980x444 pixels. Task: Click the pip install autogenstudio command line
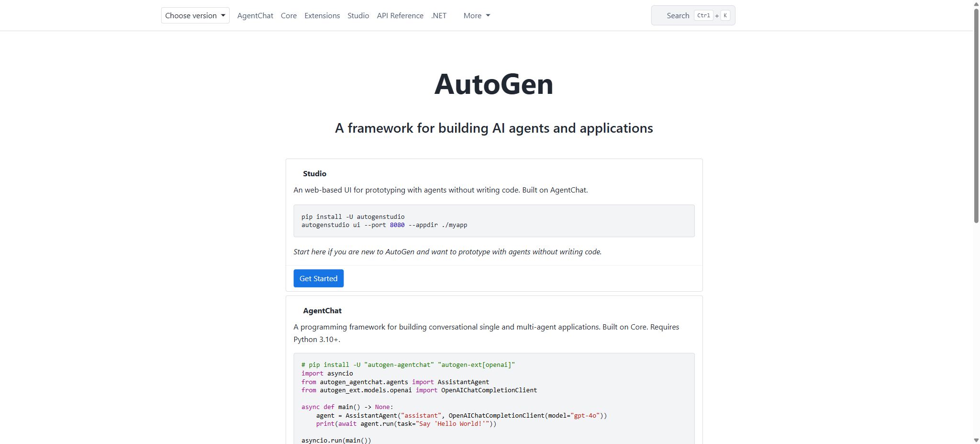(x=353, y=216)
